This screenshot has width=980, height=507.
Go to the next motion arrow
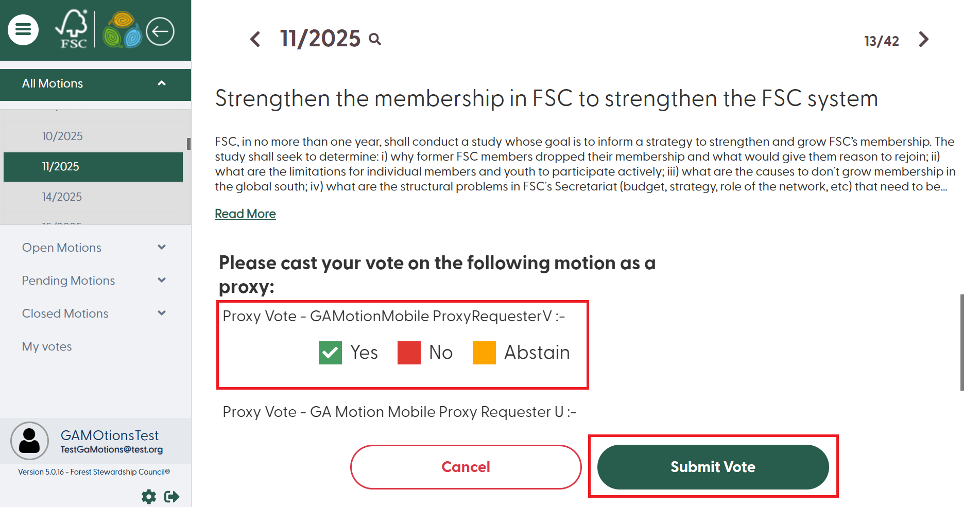[924, 39]
